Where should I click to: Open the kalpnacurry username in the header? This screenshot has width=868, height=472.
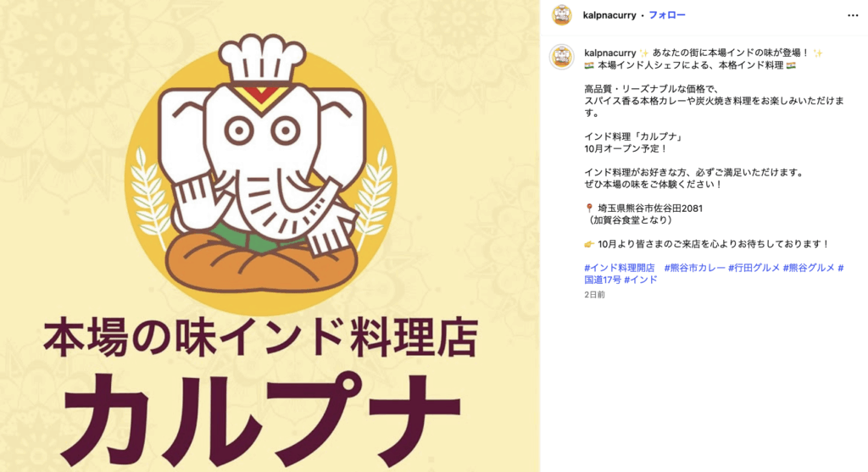tap(609, 15)
